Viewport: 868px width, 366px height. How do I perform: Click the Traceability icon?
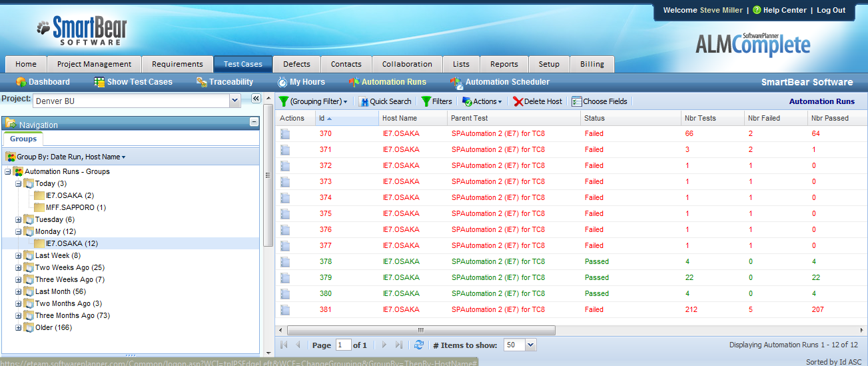tap(202, 82)
